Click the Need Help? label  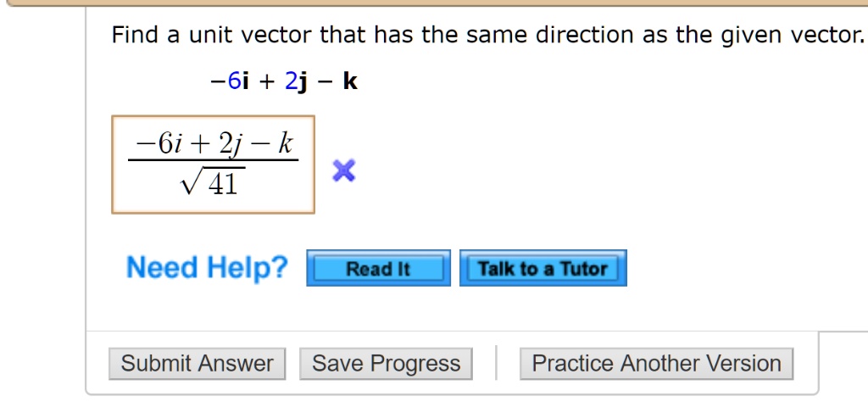click(x=207, y=267)
